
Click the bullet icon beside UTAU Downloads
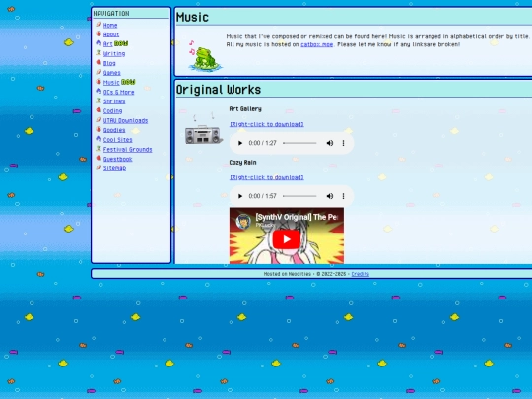pos(99,120)
